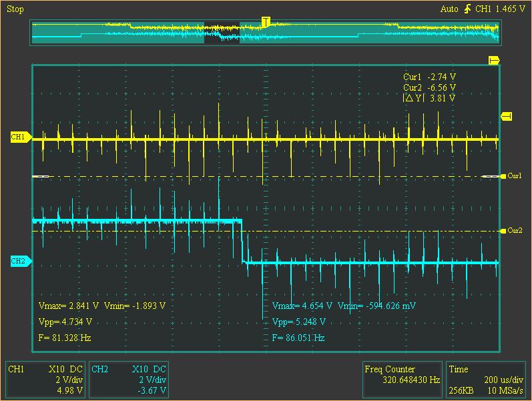Screen dimensions: 532x401
Task: Click the trigger level marker on right edge
Action: tap(506, 117)
